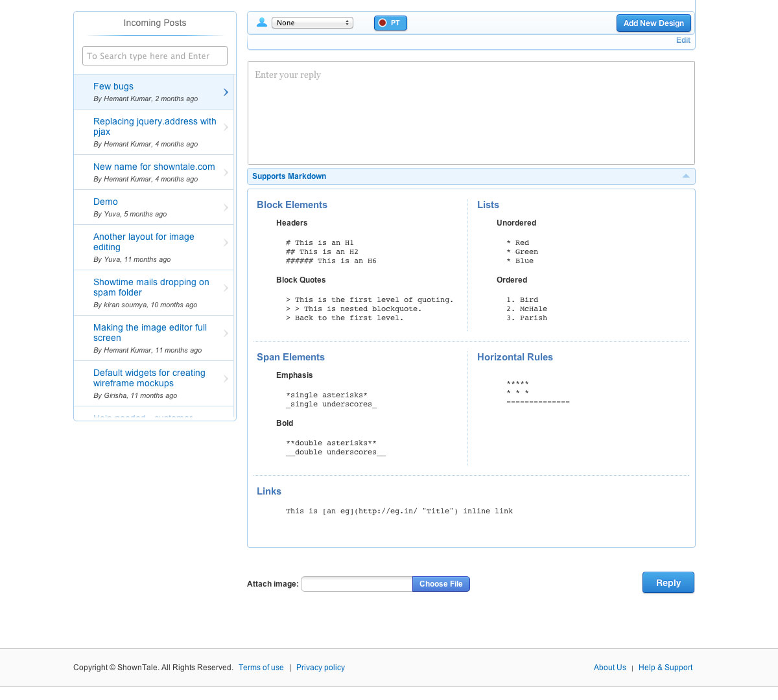Click the Choose File button
The image size is (778, 700).
pyautogui.click(x=441, y=584)
